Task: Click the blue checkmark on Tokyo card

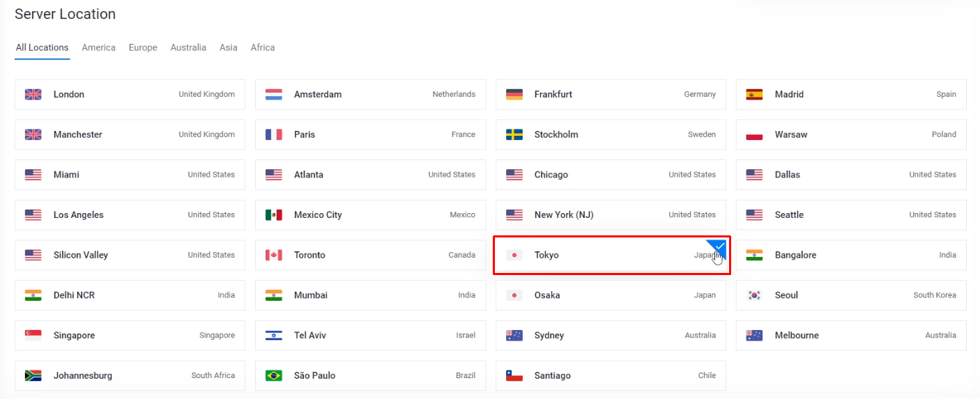Action: coord(719,247)
